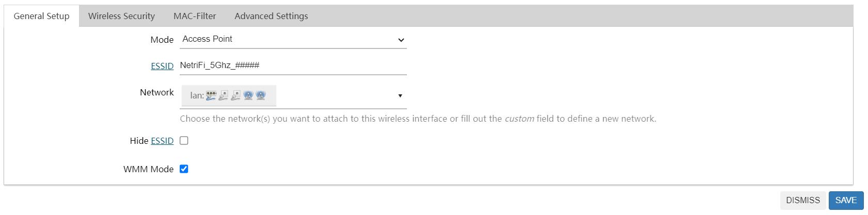Click the ESSID link beside the name field
868x215 pixels.
tap(162, 66)
